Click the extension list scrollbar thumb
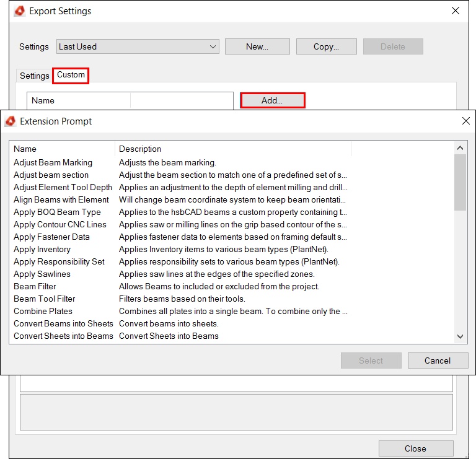This screenshot has height=459, width=476. (x=460, y=182)
